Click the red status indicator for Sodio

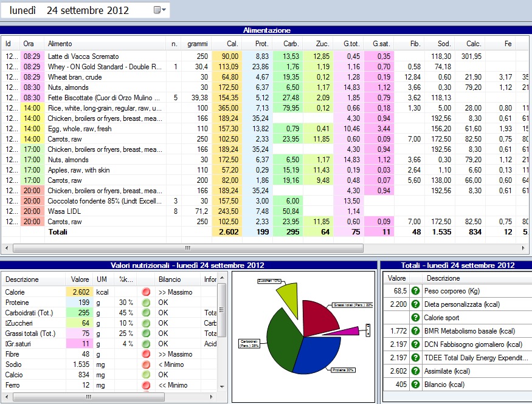pyautogui.click(x=145, y=365)
